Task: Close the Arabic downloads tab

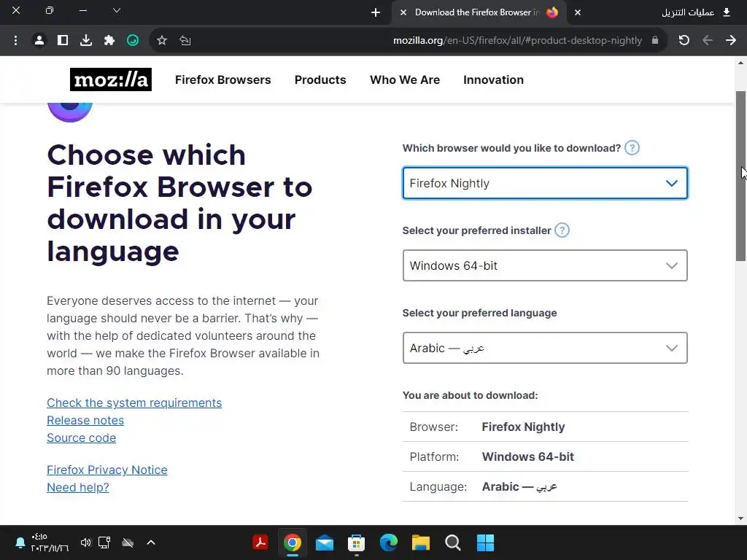Action: (x=578, y=12)
